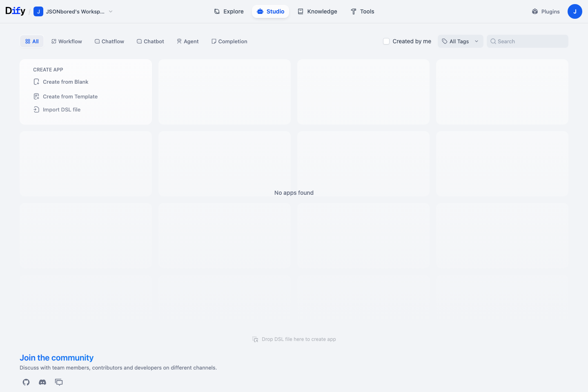588x392 pixels.
Task: Click the 'No apps found' message
Action: 294,193
